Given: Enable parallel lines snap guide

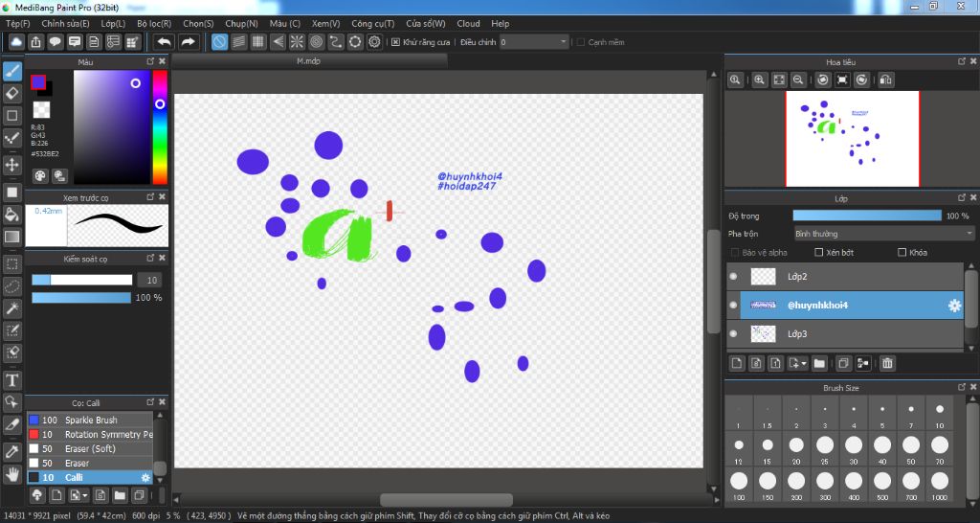Looking at the screenshot, I should (x=238, y=42).
